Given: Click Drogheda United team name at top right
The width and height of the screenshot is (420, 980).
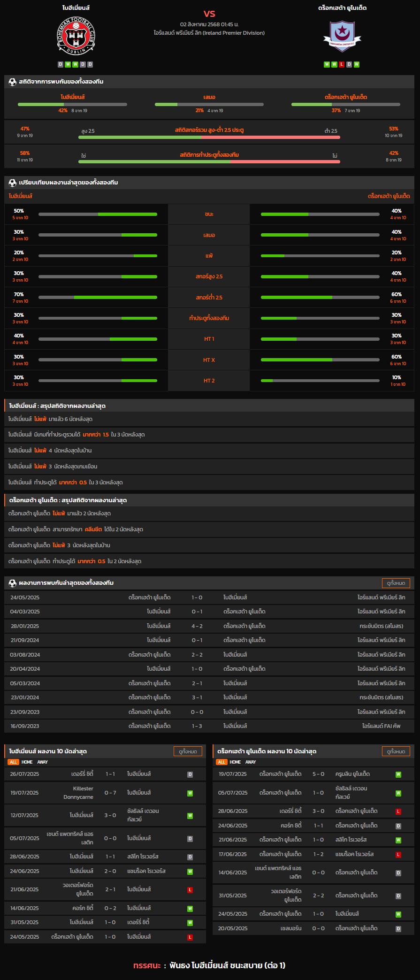Looking at the screenshot, I should point(342,8).
